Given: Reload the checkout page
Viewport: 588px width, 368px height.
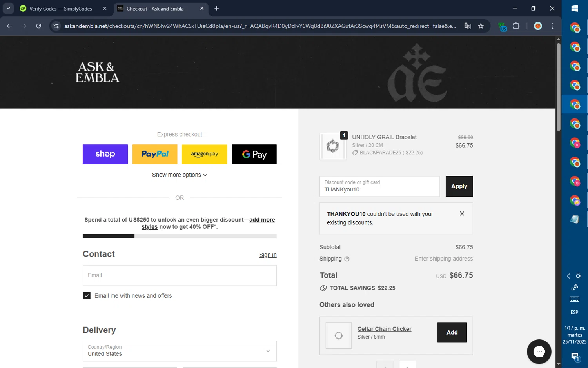Looking at the screenshot, I should coord(38,26).
